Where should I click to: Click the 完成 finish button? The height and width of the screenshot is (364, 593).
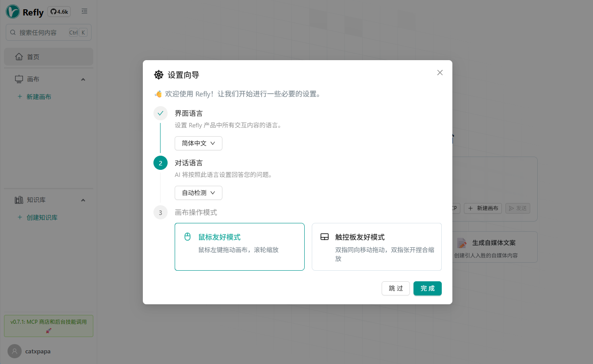click(428, 288)
